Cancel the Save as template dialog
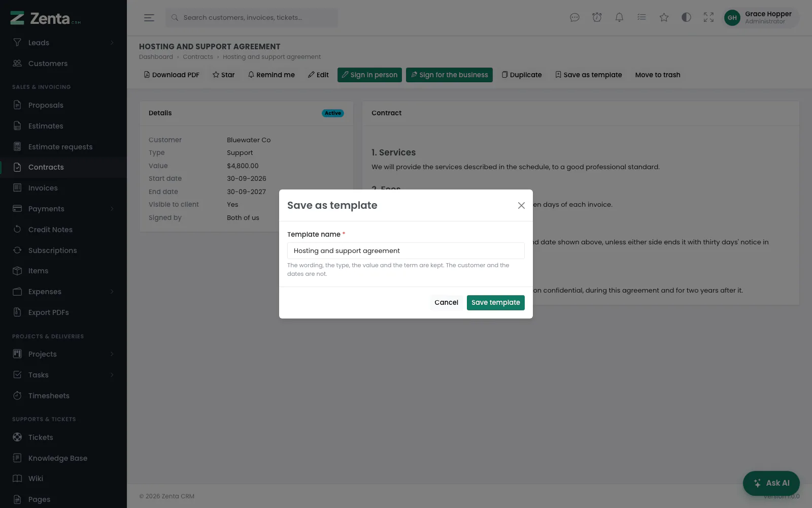Screen dimensions: 812x508 446,302
